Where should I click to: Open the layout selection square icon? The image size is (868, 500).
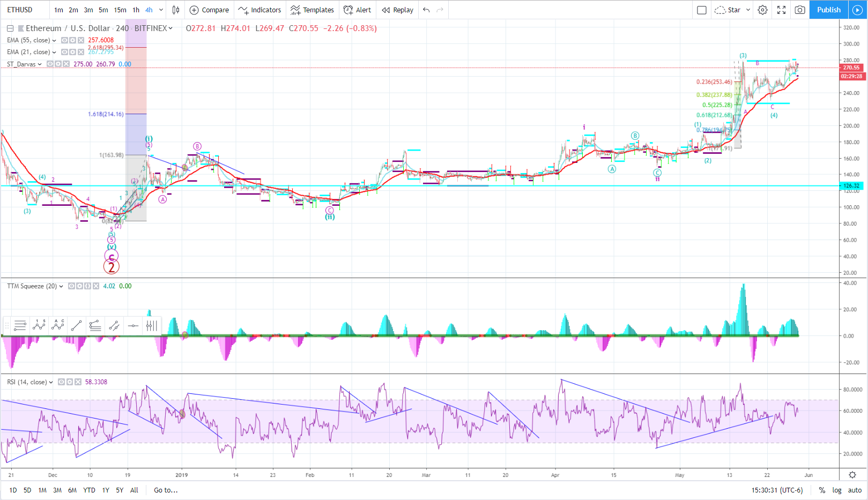(701, 10)
